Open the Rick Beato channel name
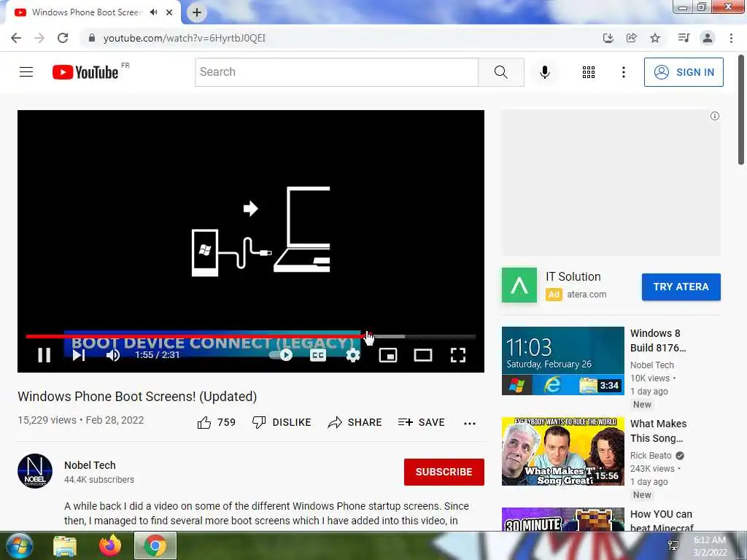This screenshot has height=560, width=747. (651, 455)
